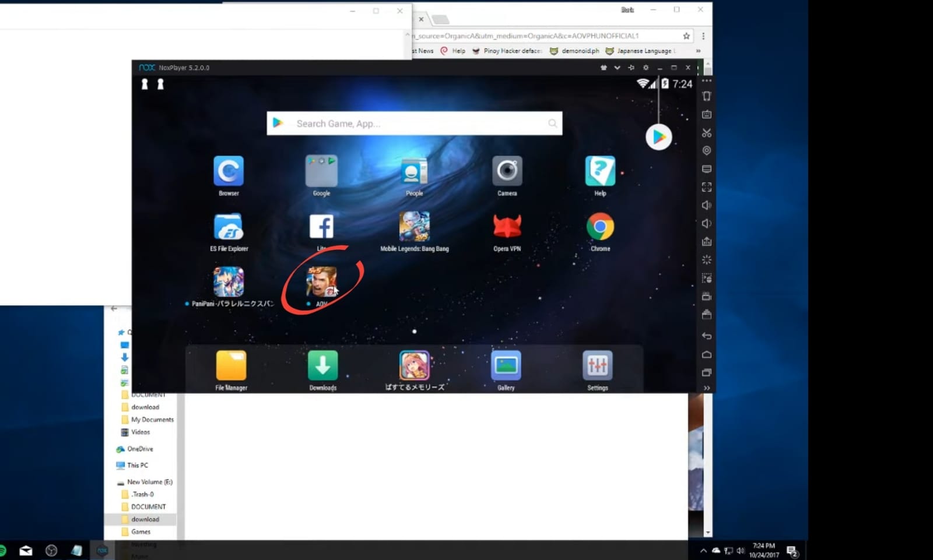Click the Android Home sidebar button
The width and height of the screenshot is (933, 560).
[707, 354]
